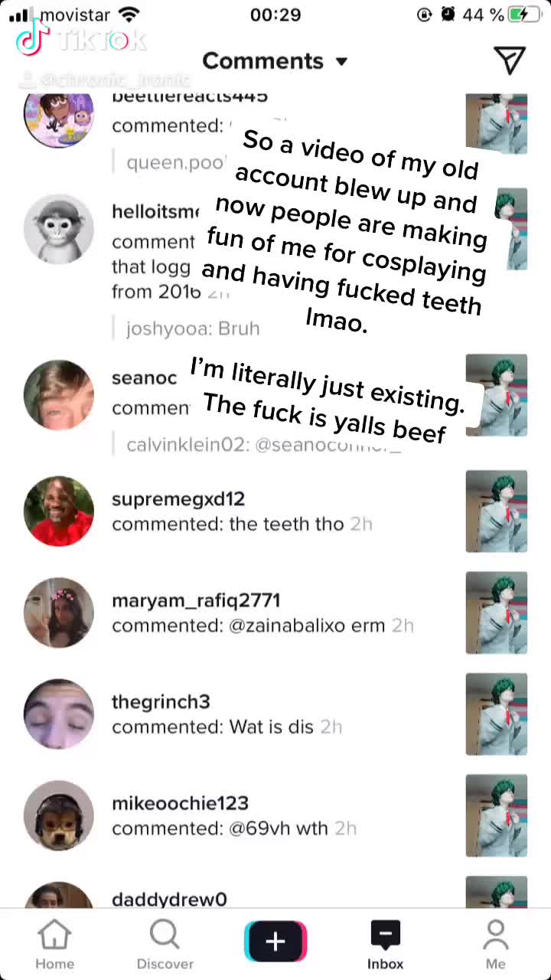551x980 pixels.
Task: Tap the Home tab icon
Action: (54, 944)
